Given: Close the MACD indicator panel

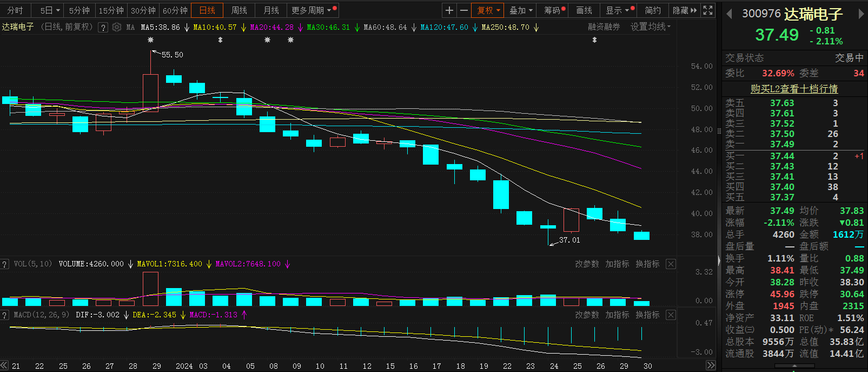Looking at the screenshot, I should [671, 315].
